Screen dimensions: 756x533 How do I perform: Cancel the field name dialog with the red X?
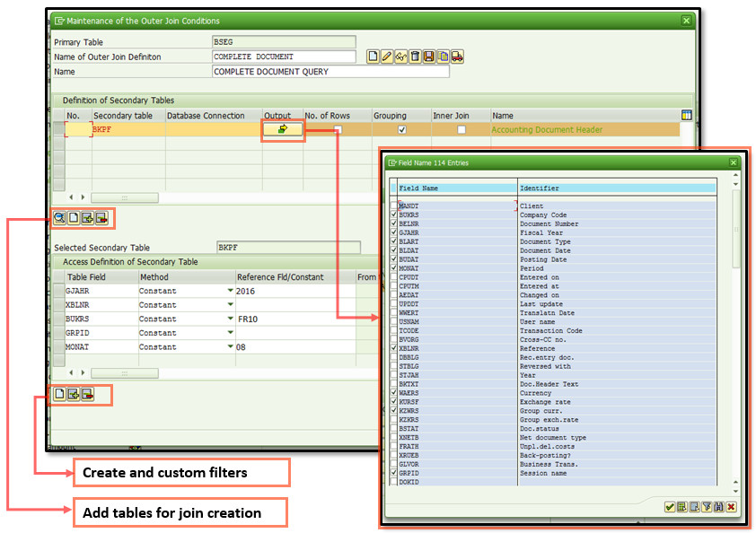click(x=732, y=507)
